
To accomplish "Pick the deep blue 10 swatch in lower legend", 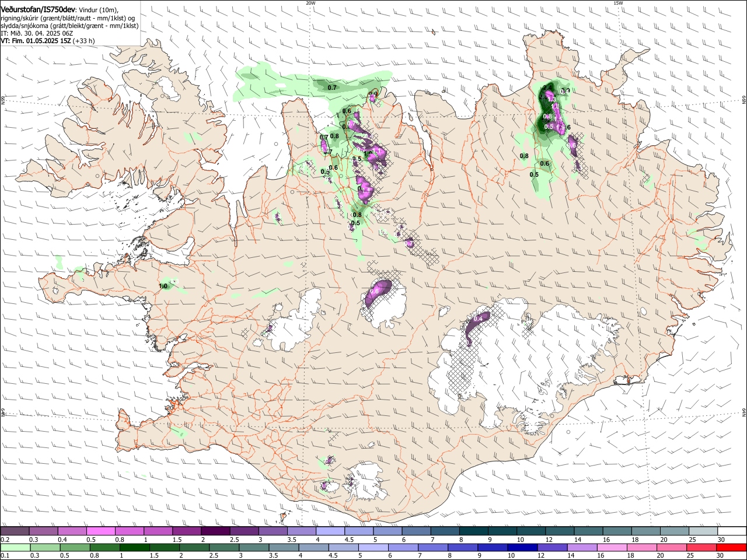I will coord(523,547).
